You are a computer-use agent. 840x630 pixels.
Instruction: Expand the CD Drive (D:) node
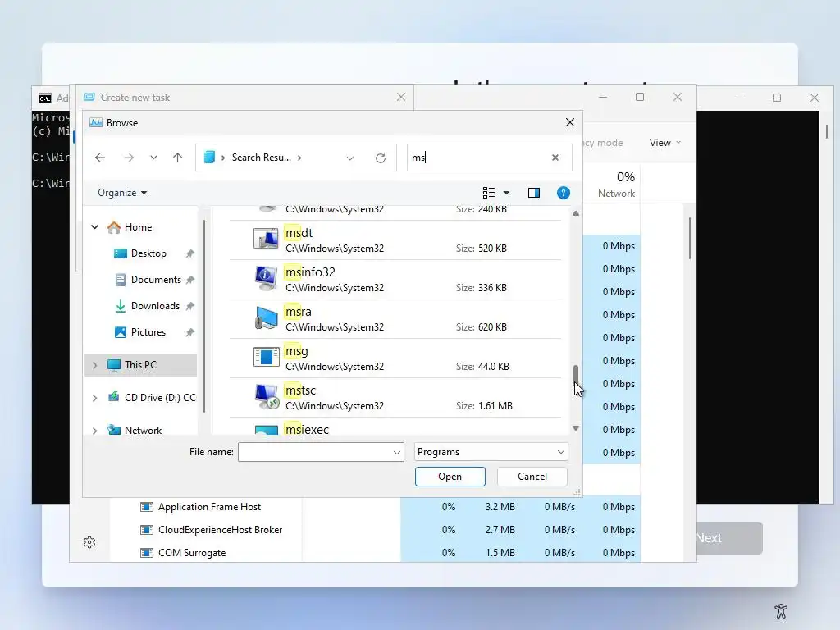coord(95,398)
